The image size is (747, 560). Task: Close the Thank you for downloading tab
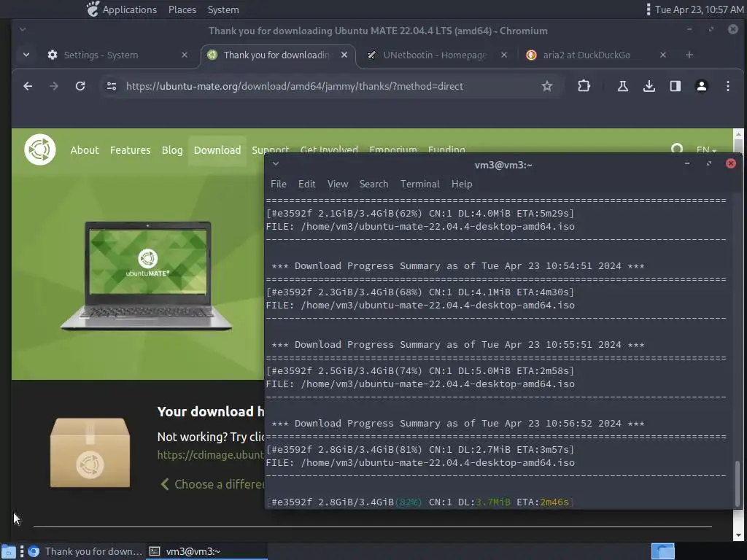click(344, 55)
